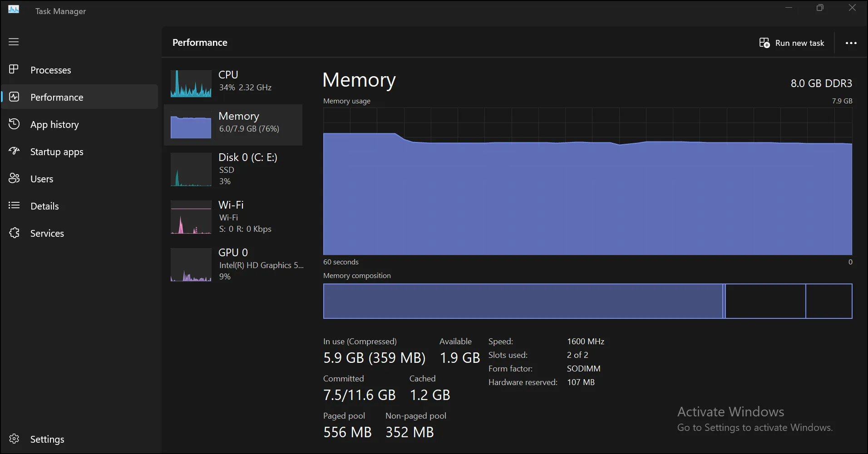868x454 pixels.
Task: Open Settings in the sidebar
Action: coord(79,439)
